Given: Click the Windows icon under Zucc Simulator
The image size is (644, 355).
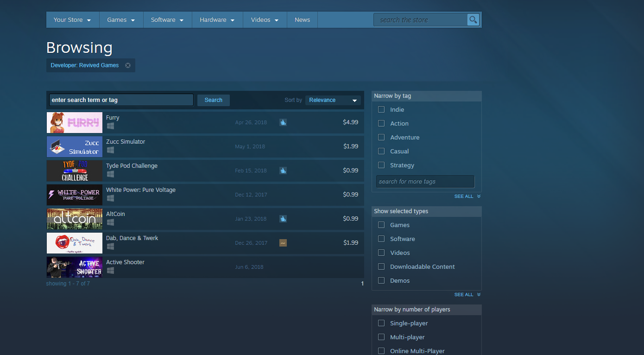Looking at the screenshot, I should coord(110,150).
